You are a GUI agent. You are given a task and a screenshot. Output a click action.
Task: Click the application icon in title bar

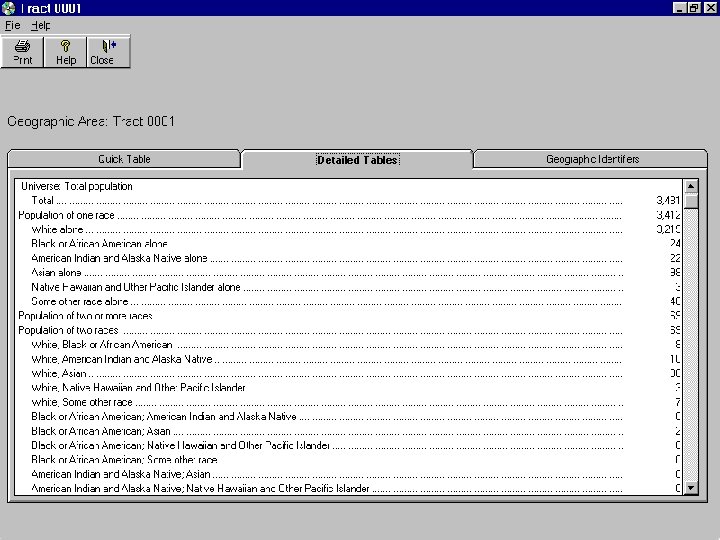click(8, 8)
